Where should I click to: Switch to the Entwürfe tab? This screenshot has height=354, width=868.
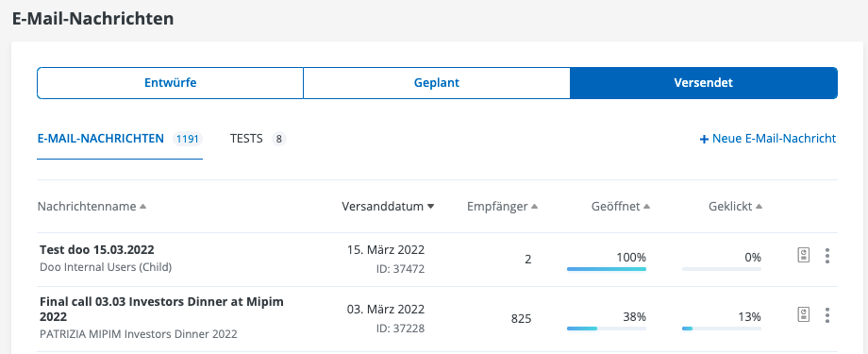tap(171, 83)
